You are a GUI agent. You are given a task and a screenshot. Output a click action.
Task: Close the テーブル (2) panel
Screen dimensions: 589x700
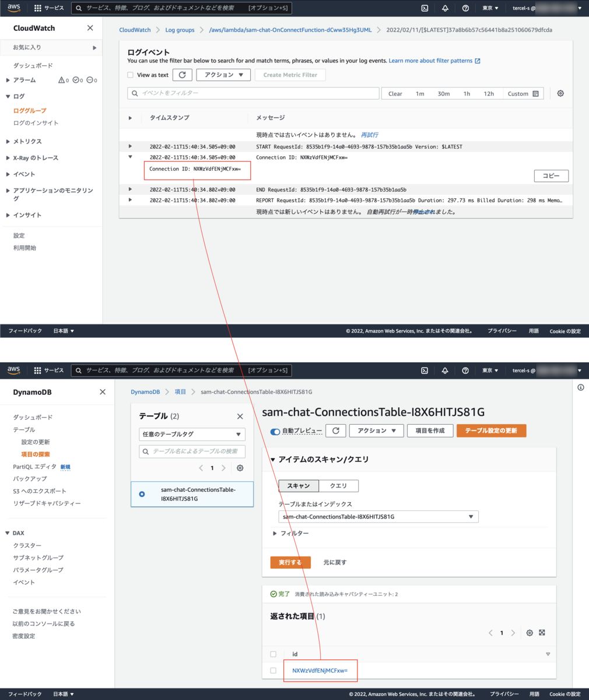(240, 416)
